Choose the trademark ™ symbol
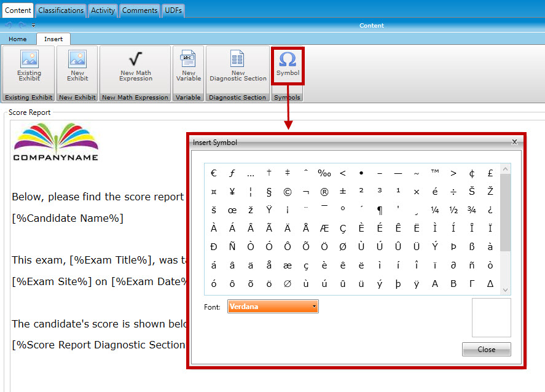 point(435,173)
